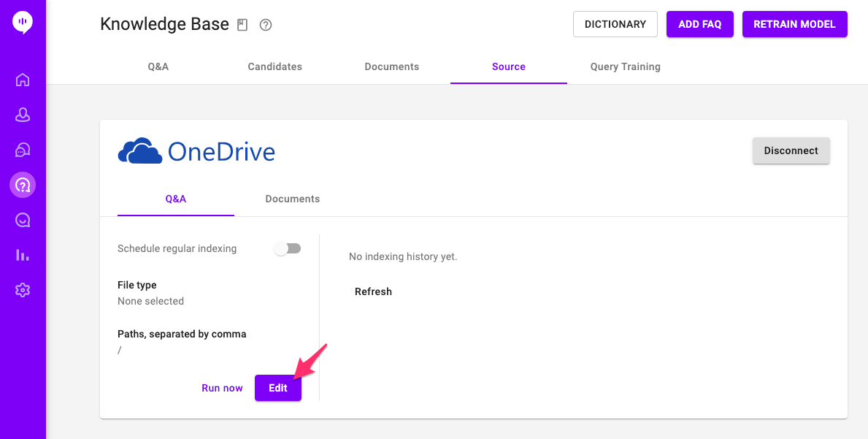The height and width of the screenshot is (439, 868).
Task: Open the Documents tab in the OneDrive card
Action: click(x=292, y=199)
